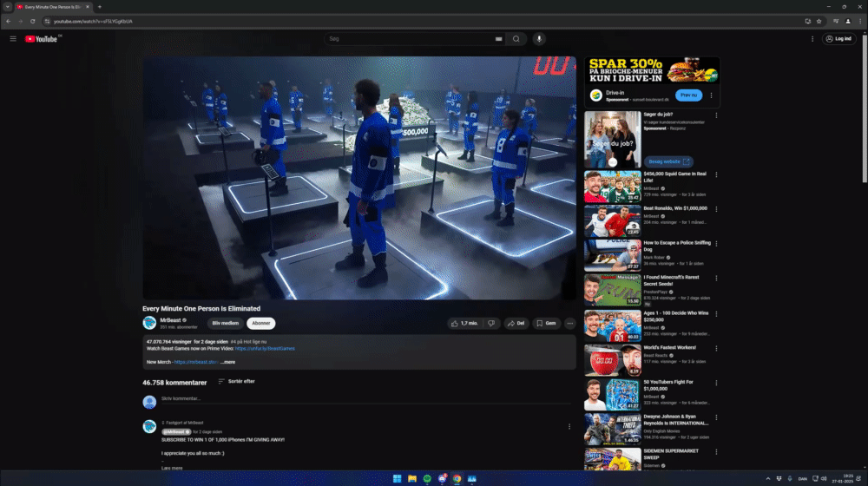
Task: Open the World's Fastest Workers video
Action: [x=612, y=360]
